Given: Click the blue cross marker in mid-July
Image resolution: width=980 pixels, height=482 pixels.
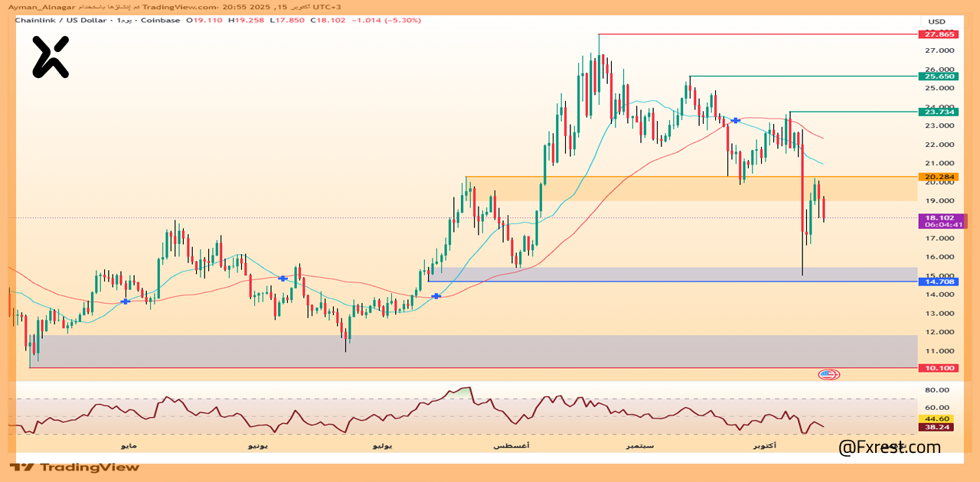Looking at the screenshot, I should pyautogui.click(x=436, y=296).
